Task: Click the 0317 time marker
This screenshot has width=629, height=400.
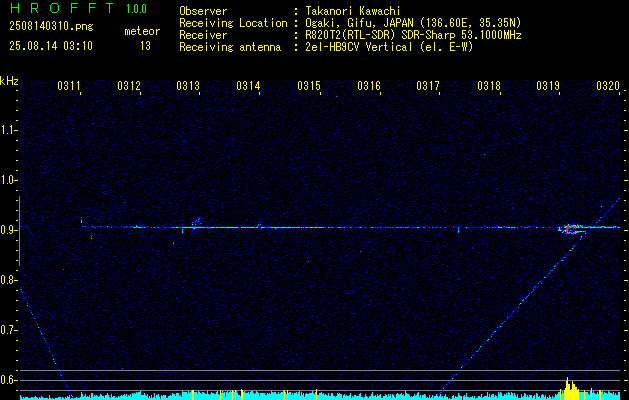Action: click(428, 85)
